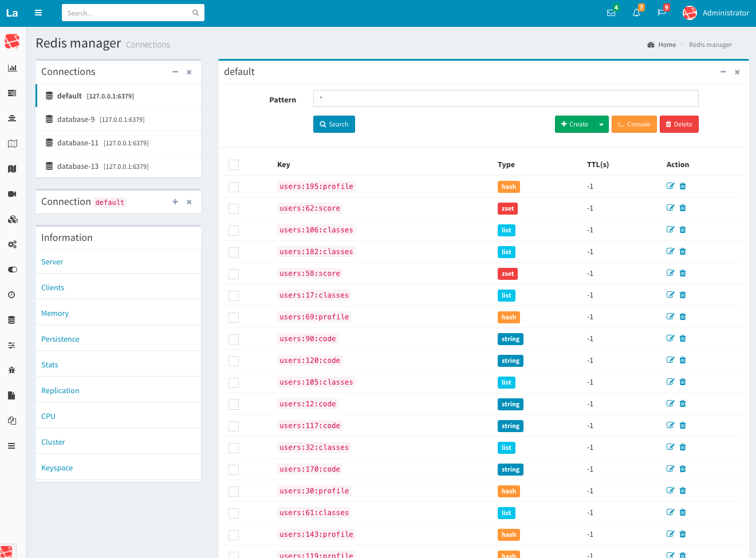Edit the users:170:code key
The width and height of the screenshot is (756, 558).
coord(670,469)
